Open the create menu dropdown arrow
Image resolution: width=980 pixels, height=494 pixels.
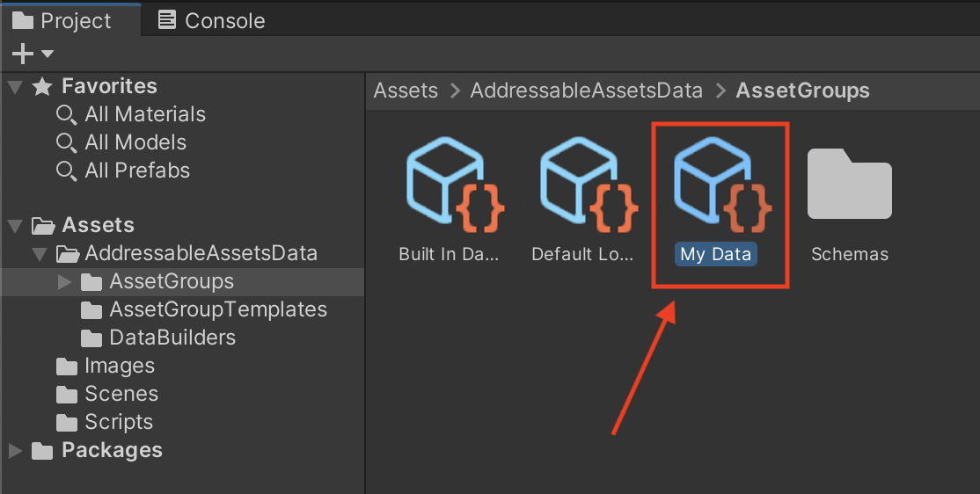pos(48,54)
